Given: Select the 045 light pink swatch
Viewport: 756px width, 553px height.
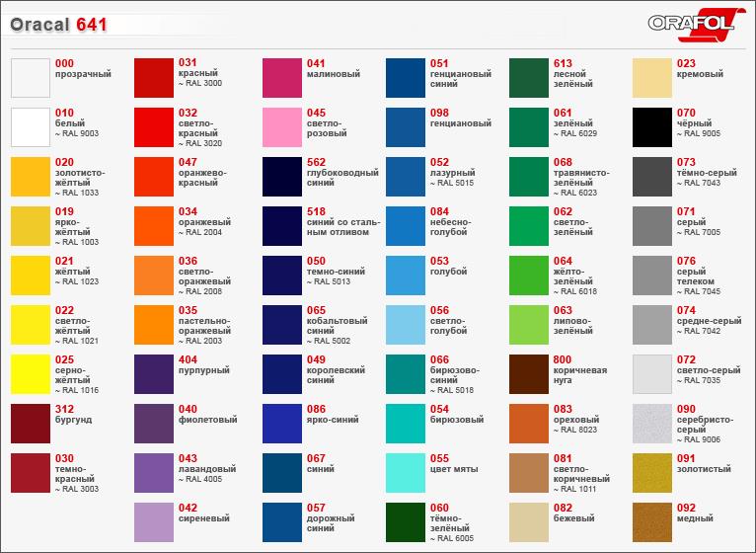Looking at the screenshot, I should point(281,127).
